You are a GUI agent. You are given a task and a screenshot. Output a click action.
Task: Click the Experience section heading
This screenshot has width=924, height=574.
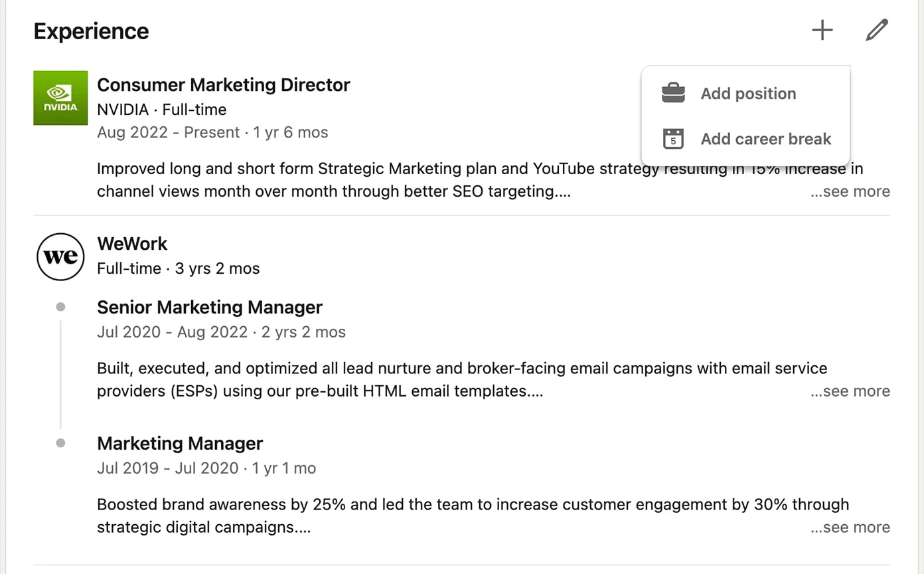(91, 31)
